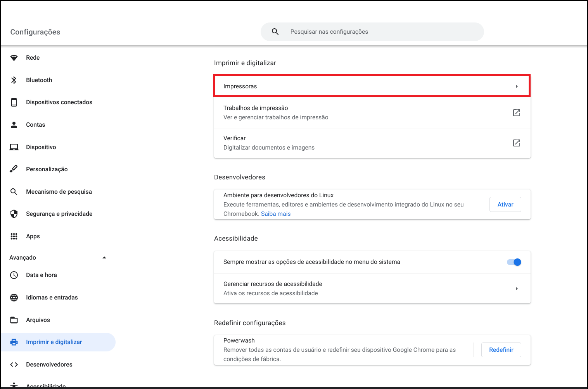Select the Dispositivos conectados phone icon
Screen dimensions: 588x389
[14, 102]
